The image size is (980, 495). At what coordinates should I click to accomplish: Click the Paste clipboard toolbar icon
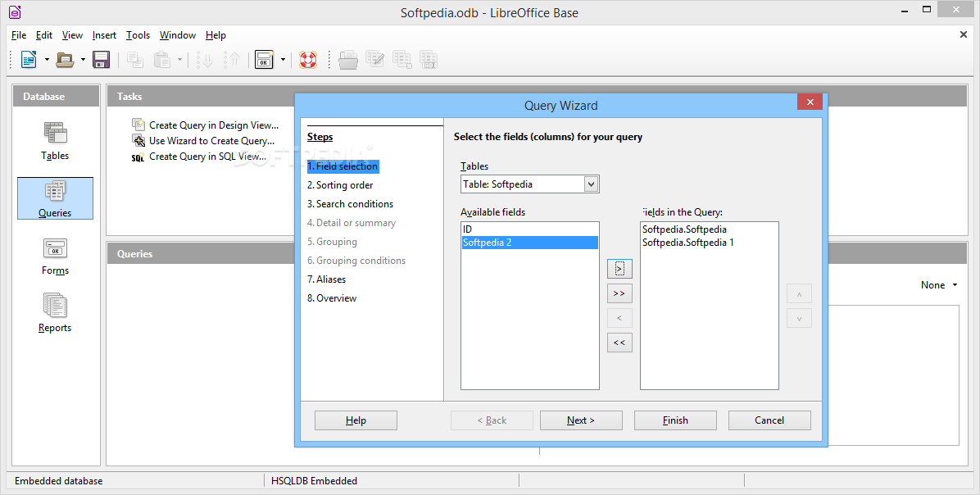coord(162,60)
